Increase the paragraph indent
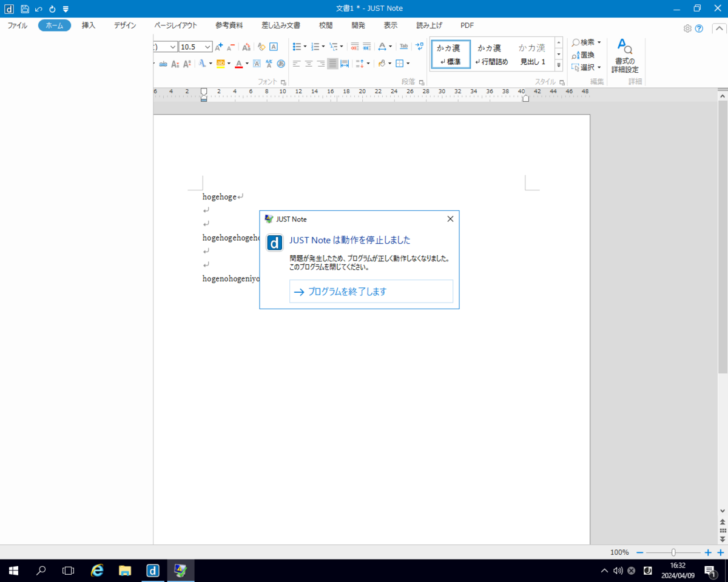Image resolution: width=728 pixels, height=582 pixels. [367, 47]
